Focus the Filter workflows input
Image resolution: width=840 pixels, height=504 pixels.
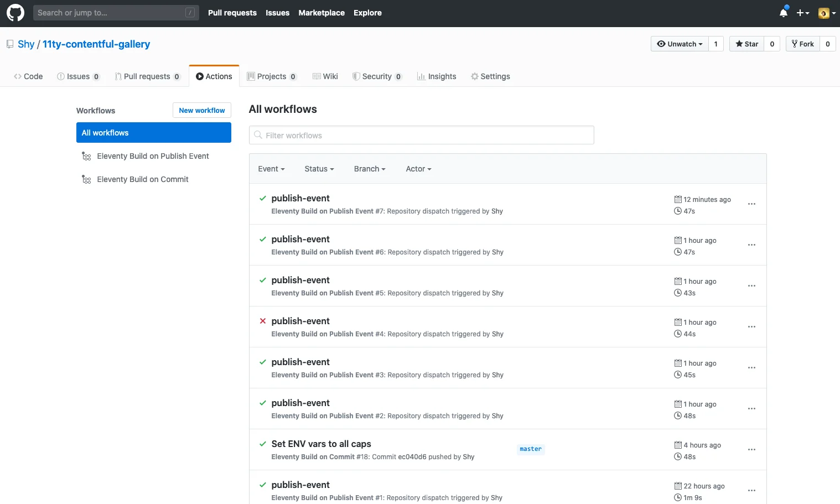tap(422, 135)
